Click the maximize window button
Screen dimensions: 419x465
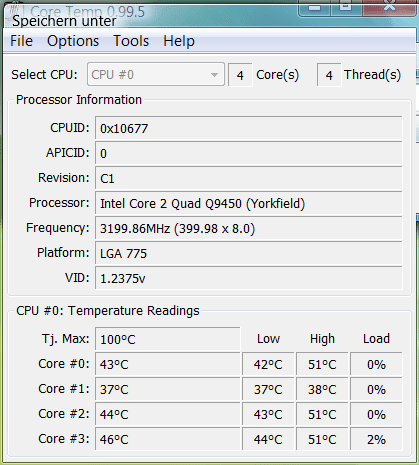(x=346, y=7)
